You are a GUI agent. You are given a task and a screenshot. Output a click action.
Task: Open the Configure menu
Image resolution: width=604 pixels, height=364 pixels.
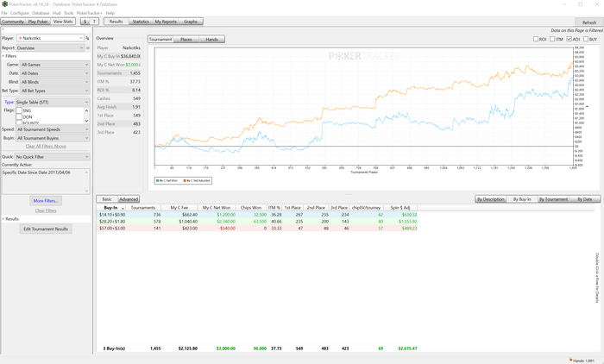click(19, 13)
